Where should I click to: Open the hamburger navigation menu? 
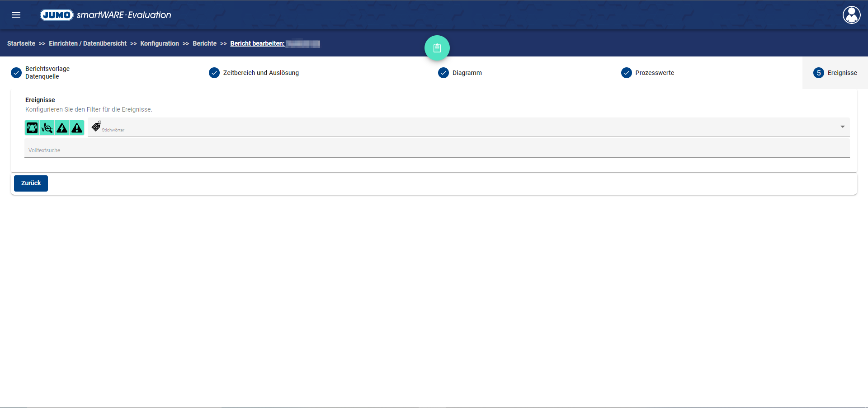tap(16, 15)
